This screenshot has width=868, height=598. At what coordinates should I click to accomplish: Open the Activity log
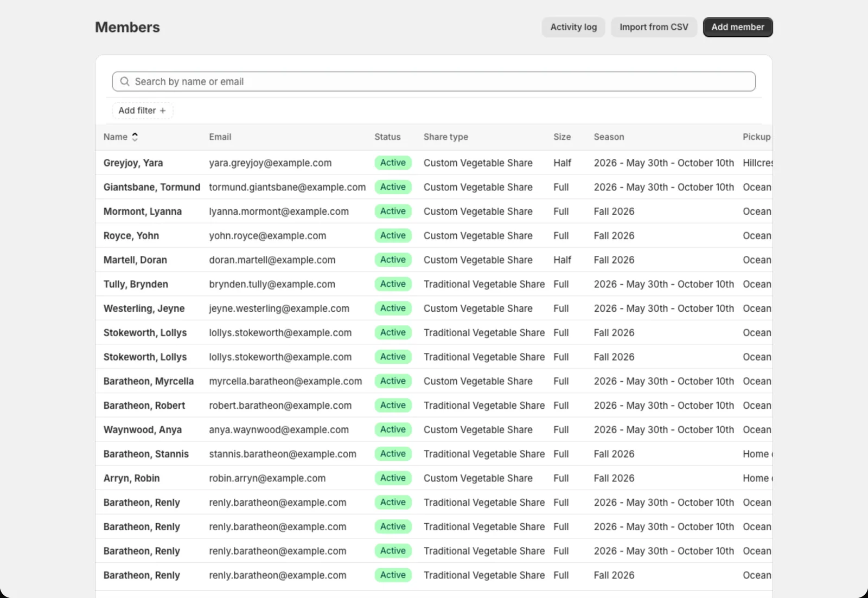(573, 27)
